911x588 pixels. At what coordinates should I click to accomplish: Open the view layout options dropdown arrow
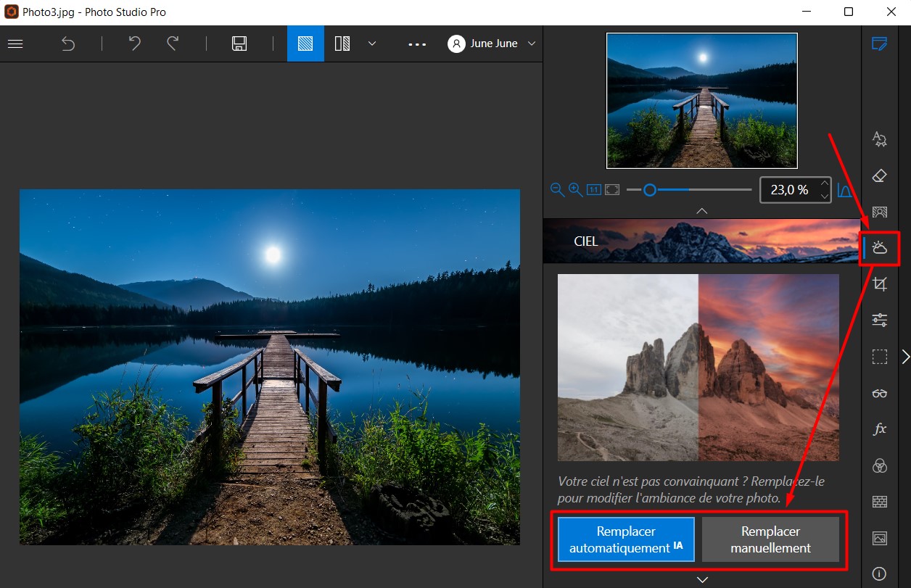click(372, 44)
